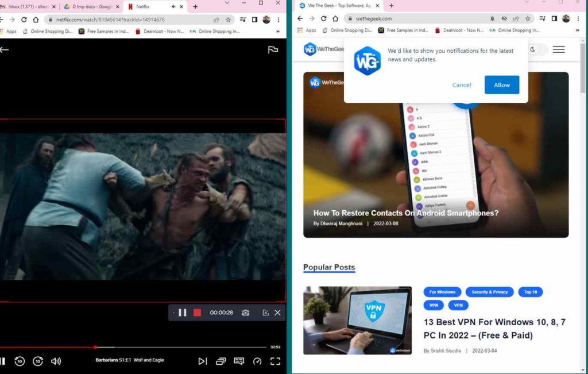Click the Top 10 tag
The image size is (588, 374).
pyautogui.click(x=530, y=292)
